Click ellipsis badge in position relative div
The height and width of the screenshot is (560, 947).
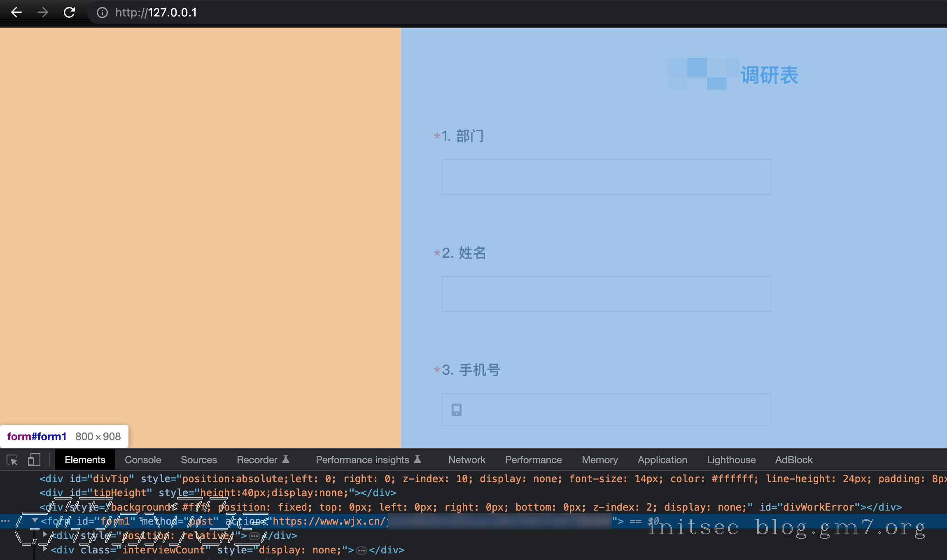tap(254, 536)
